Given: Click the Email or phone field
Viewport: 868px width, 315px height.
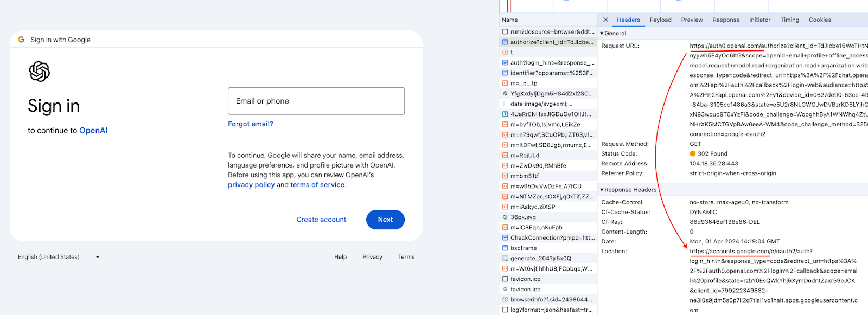Looking at the screenshot, I should (316, 101).
